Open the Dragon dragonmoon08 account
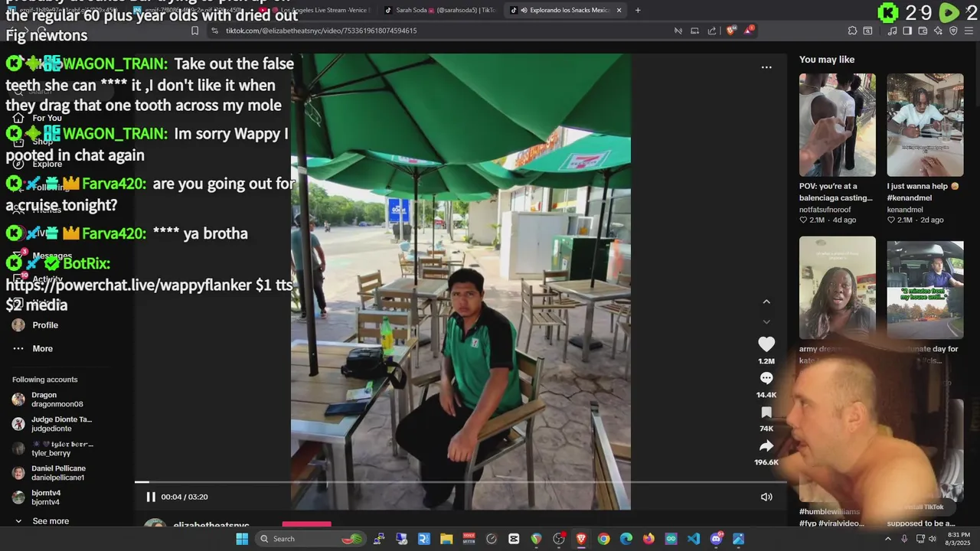This screenshot has width=980, height=551. [57, 399]
